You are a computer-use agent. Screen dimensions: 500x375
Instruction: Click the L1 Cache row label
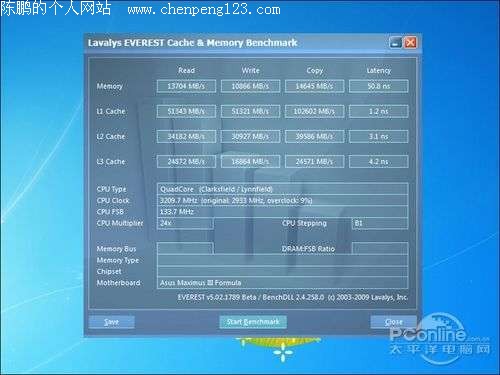pyautogui.click(x=111, y=111)
